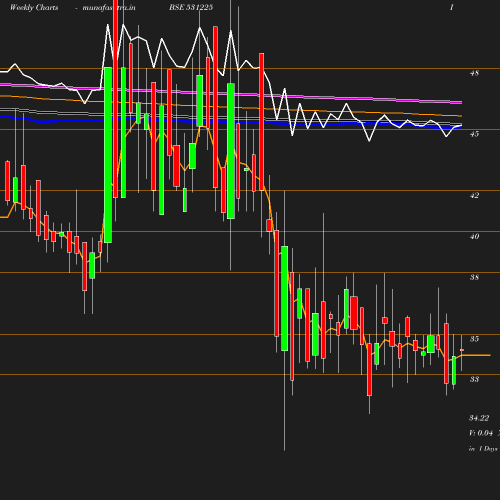
Task: Click the 'V: 0.04' volume value
Action: (481, 433)
